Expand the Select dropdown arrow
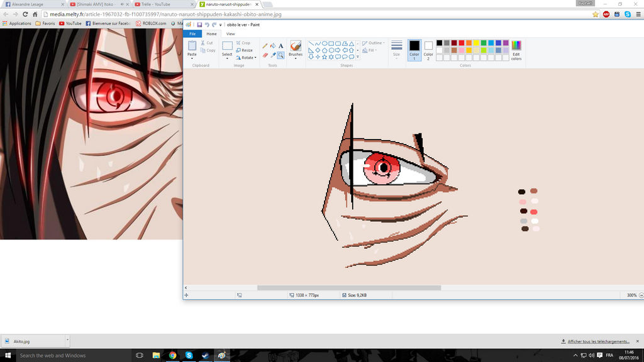644x362 pixels. 227,58
